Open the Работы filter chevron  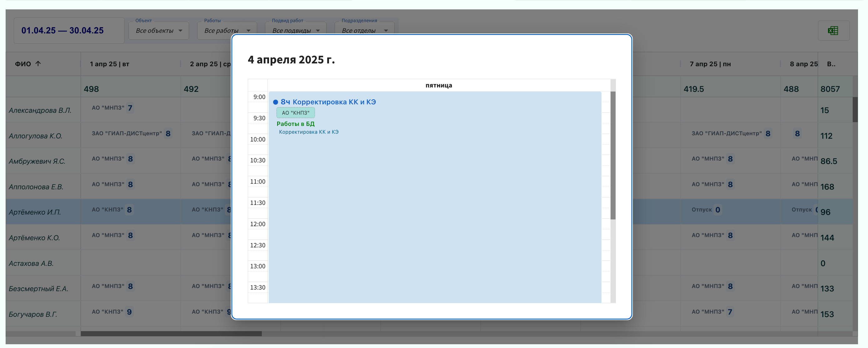point(249,30)
